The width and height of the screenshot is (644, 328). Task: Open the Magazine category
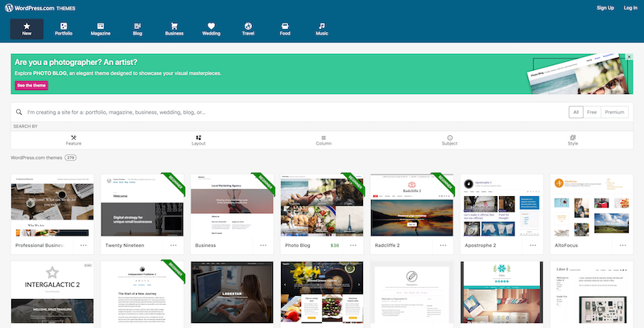(101, 29)
